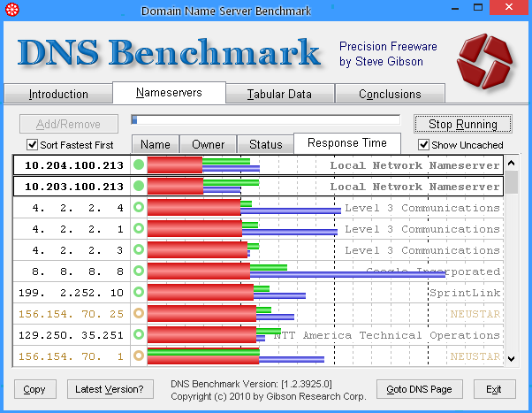532x413 pixels.
Task: Select the Status sub-tab
Action: pos(266,145)
